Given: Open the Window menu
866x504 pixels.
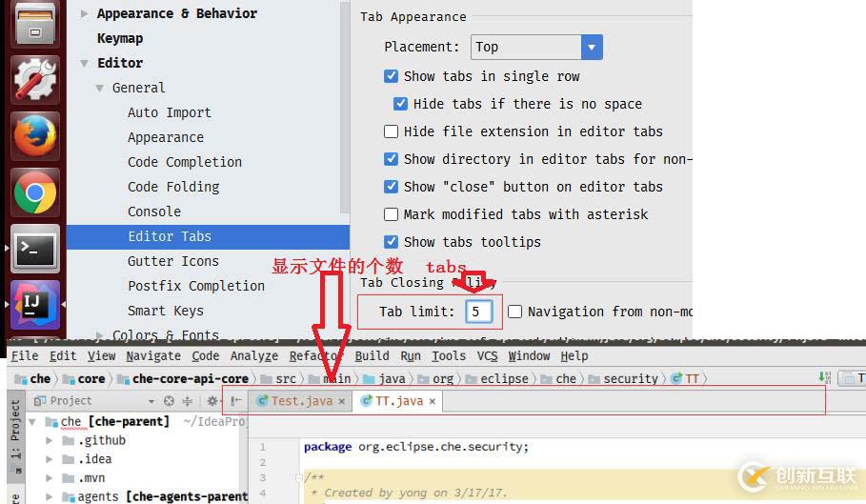Looking at the screenshot, I should [529, 356].
